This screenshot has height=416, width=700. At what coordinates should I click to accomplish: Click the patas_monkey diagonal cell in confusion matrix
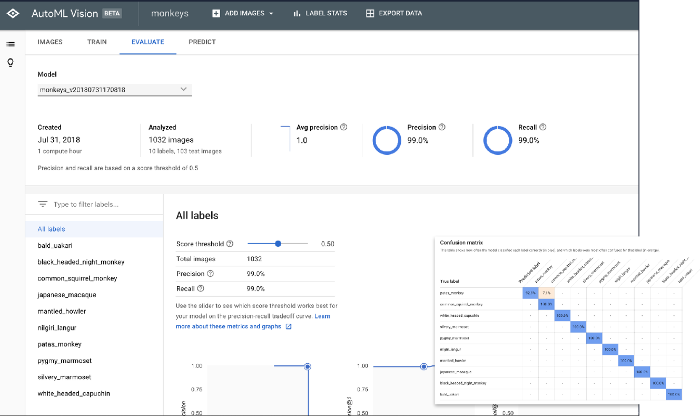(x=530, y=293)
